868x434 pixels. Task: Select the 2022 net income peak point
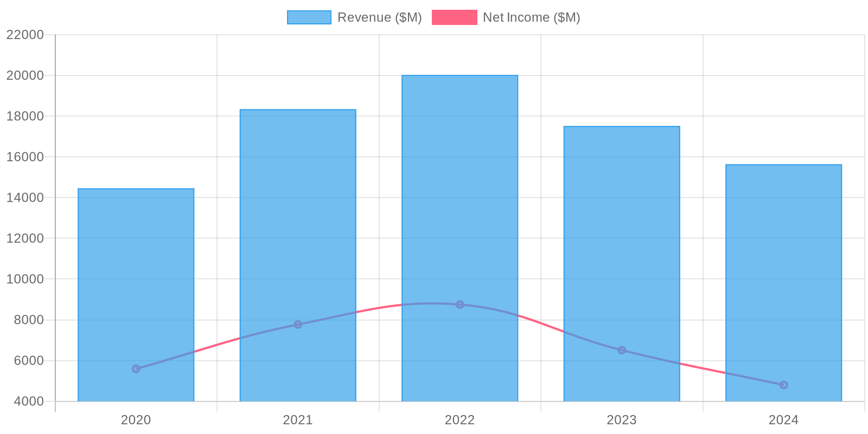click(459, 304)
